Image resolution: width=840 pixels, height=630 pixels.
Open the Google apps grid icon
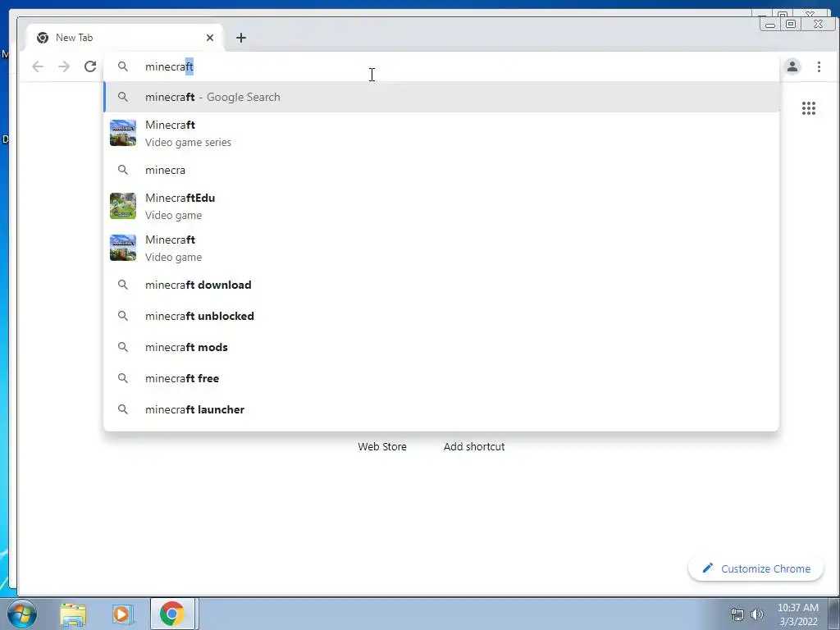click(808, 108)
